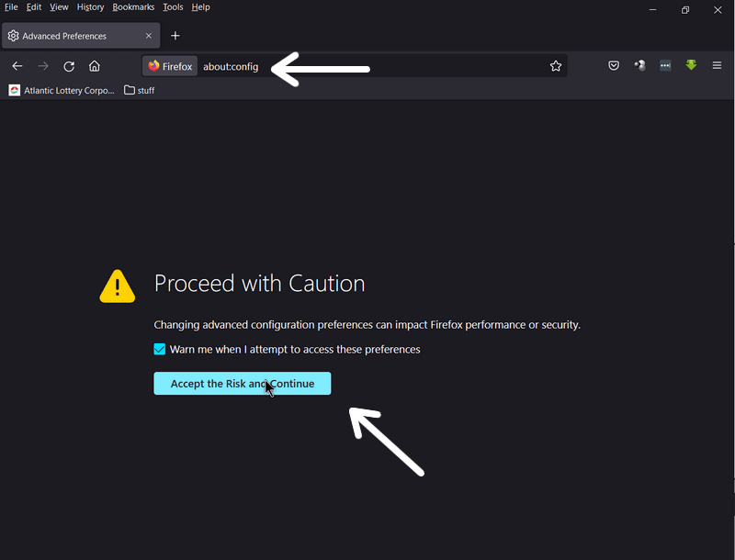Open the green download arrow extension
The image size is (735, 560).
[x=691, y=65]
